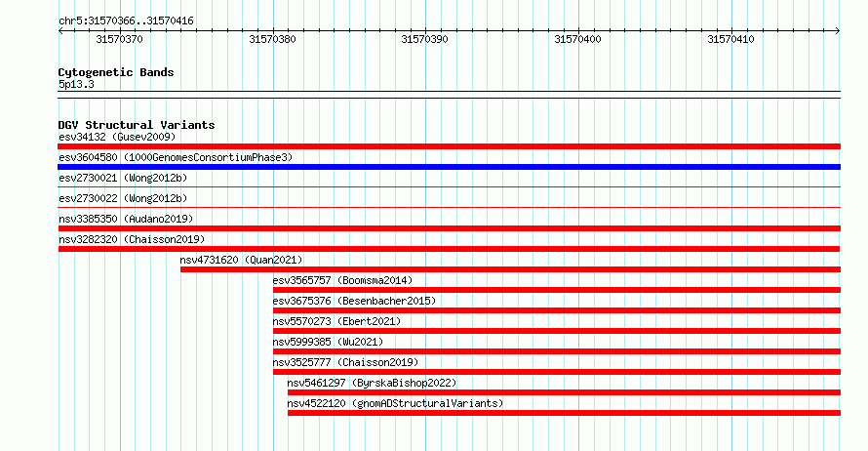Select the red bar under nsv5999385
The image size is (868, 451).
coord(557,351)
